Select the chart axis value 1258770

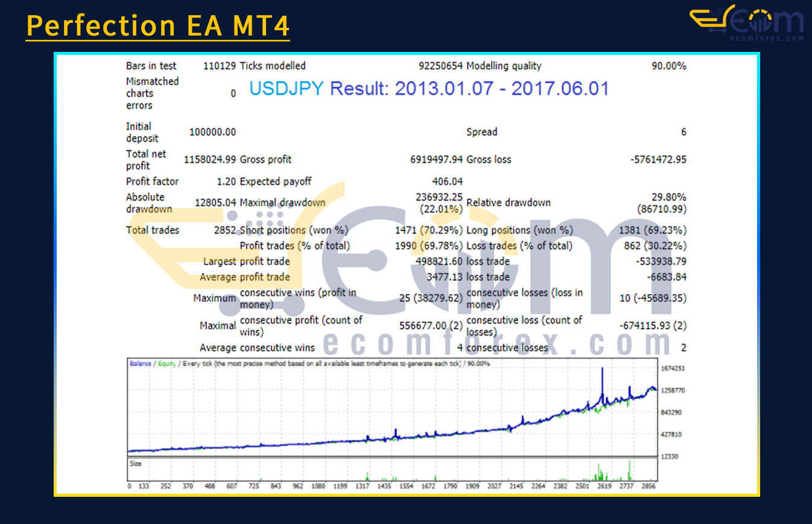[674, 391]
